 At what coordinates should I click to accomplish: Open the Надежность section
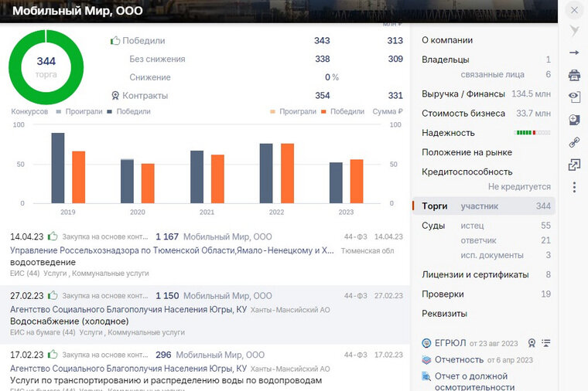[x=448, y=133]
